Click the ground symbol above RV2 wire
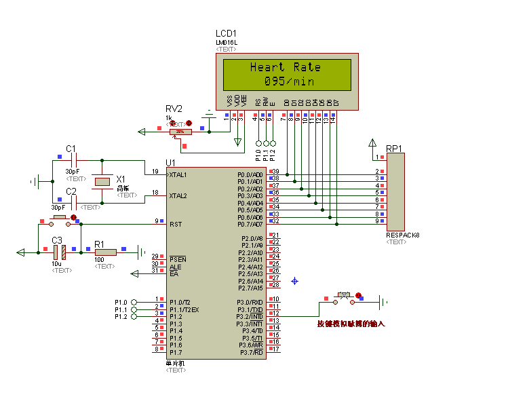This screenshot has height=420, width=508. click(210, 114)
